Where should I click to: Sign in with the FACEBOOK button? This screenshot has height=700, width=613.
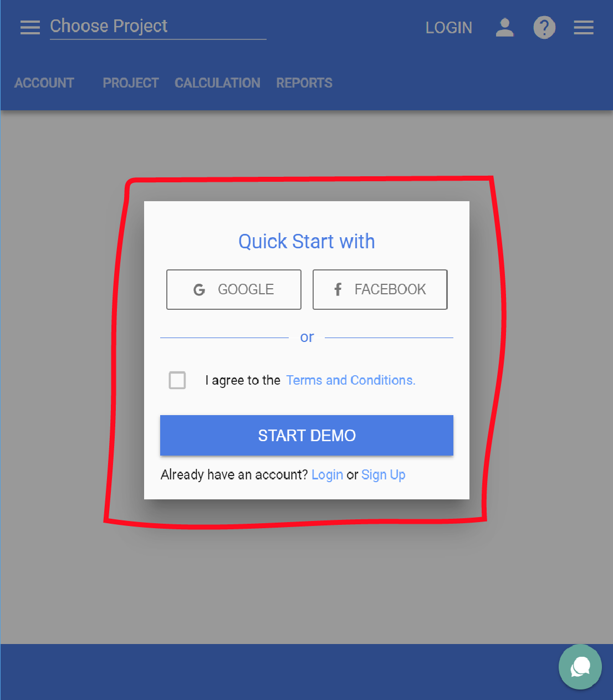[x=380, y=289]
